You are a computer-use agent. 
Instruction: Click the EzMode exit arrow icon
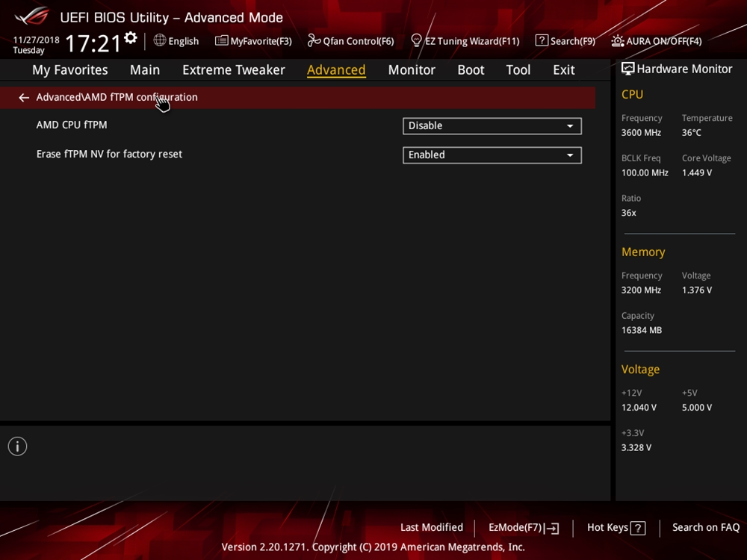(x=552, y=528)
